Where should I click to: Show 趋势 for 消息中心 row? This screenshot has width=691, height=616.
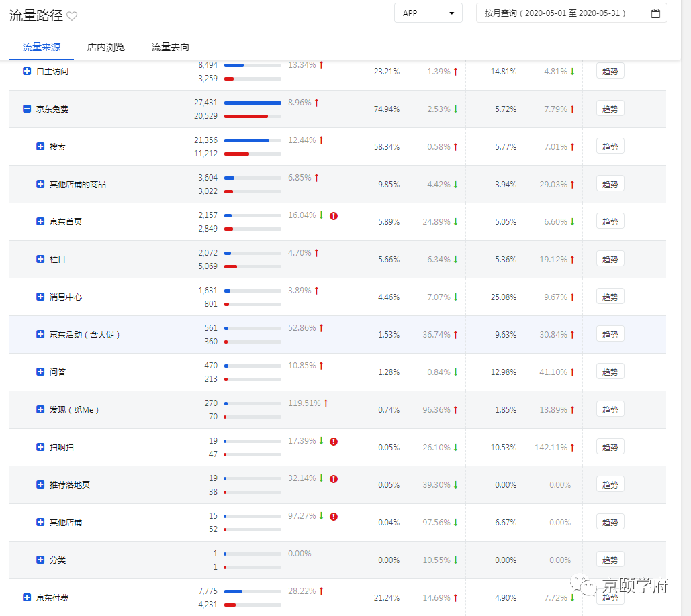pyautogui.click(x=610, y=297)
